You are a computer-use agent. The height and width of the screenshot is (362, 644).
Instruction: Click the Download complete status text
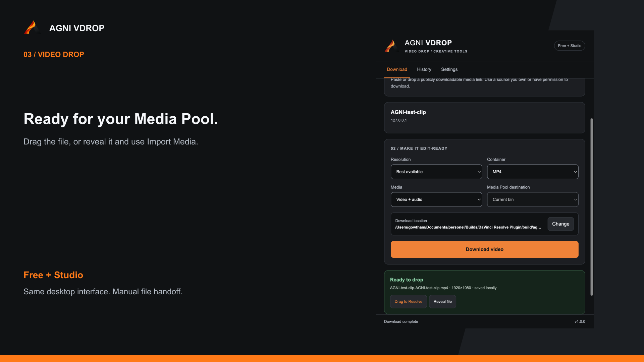401,321
